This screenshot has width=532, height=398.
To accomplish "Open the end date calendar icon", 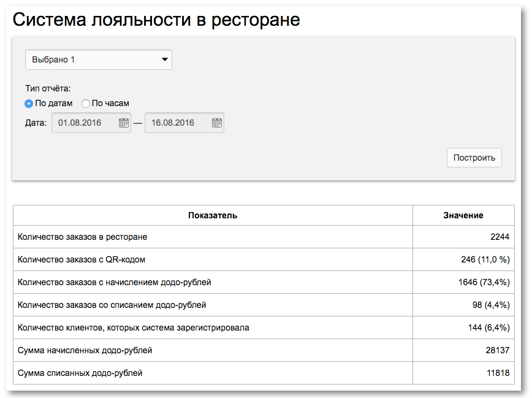I will pos(217,123).
